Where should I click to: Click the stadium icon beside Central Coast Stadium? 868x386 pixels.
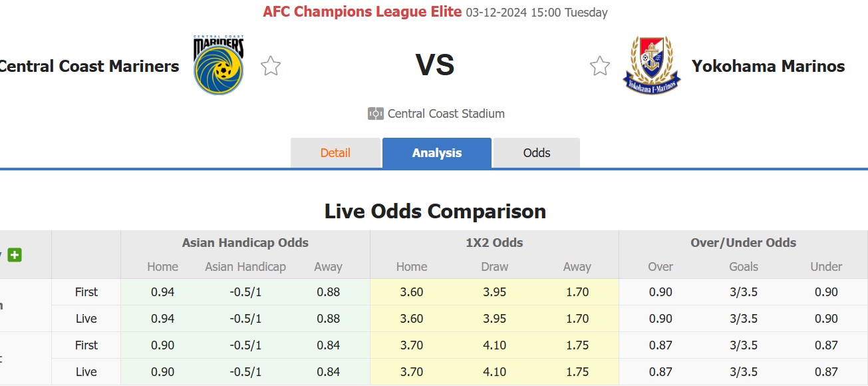376,114
